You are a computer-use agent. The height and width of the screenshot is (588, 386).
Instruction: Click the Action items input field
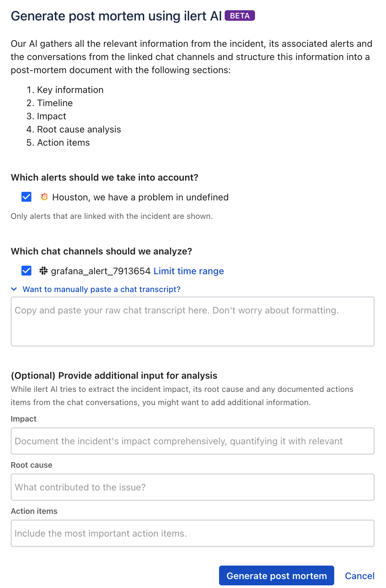[x=193, y=533]
